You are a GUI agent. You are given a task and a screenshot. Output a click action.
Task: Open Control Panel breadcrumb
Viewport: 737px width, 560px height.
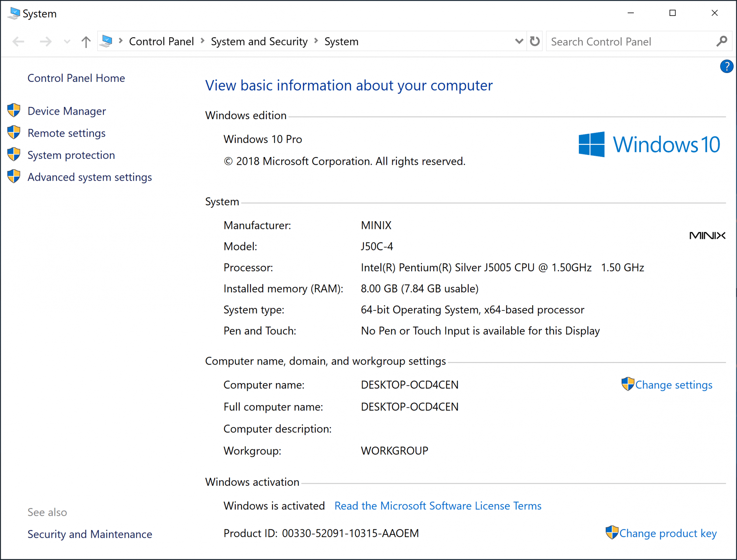coord(161,41)
